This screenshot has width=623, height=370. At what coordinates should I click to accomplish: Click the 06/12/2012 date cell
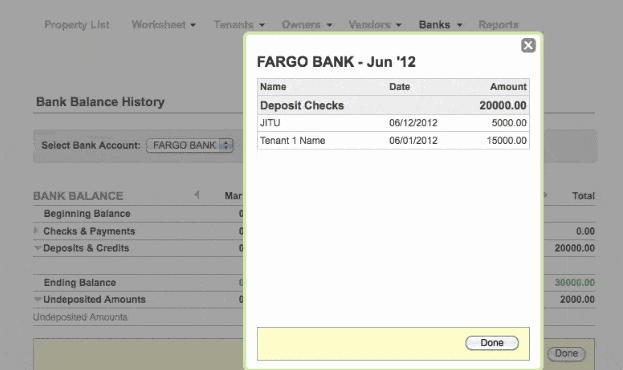413,123
